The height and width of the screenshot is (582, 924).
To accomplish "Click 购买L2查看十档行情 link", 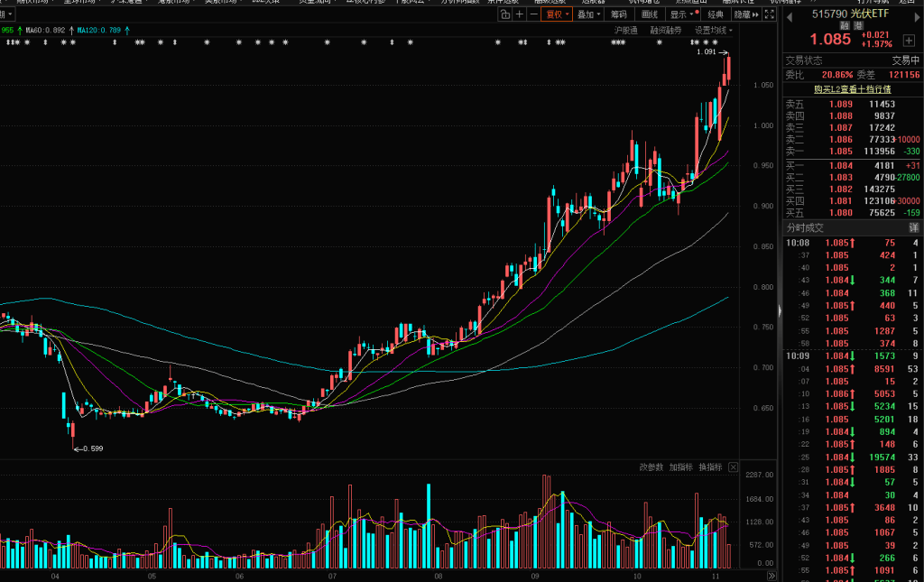I will point(852,89).
